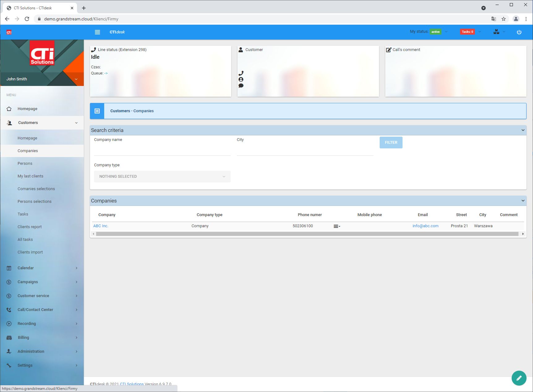This screenshot has height=392, width=533.
Task: Click the Billing icon in sidebar
Action: click(9, 338)
